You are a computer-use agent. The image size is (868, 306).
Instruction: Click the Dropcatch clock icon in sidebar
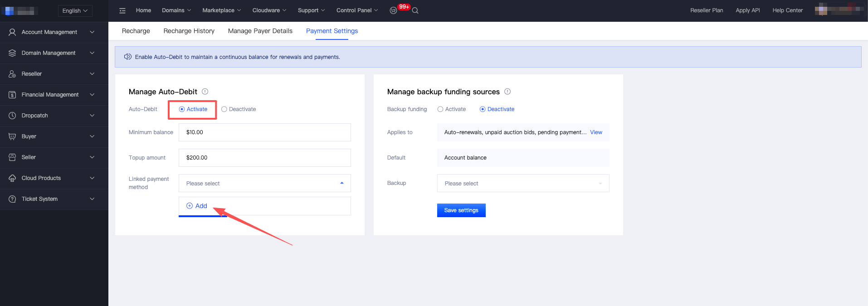(12, 116)
